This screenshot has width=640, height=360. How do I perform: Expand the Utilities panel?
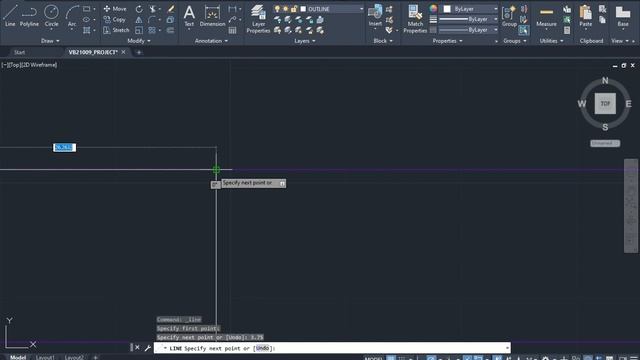[x=551, y=41]
